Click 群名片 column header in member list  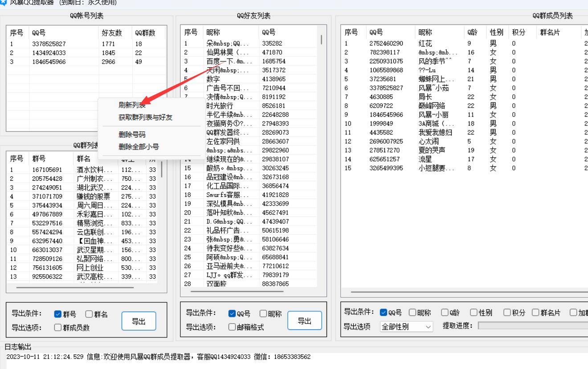(559, 32)
